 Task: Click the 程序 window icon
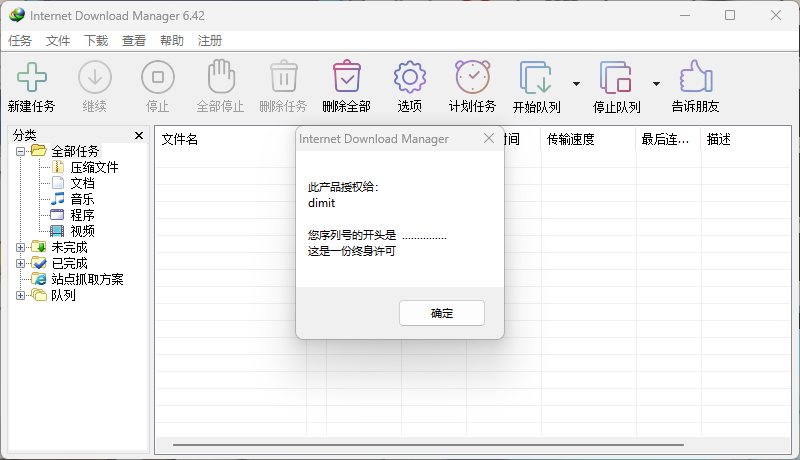[57, 215]
